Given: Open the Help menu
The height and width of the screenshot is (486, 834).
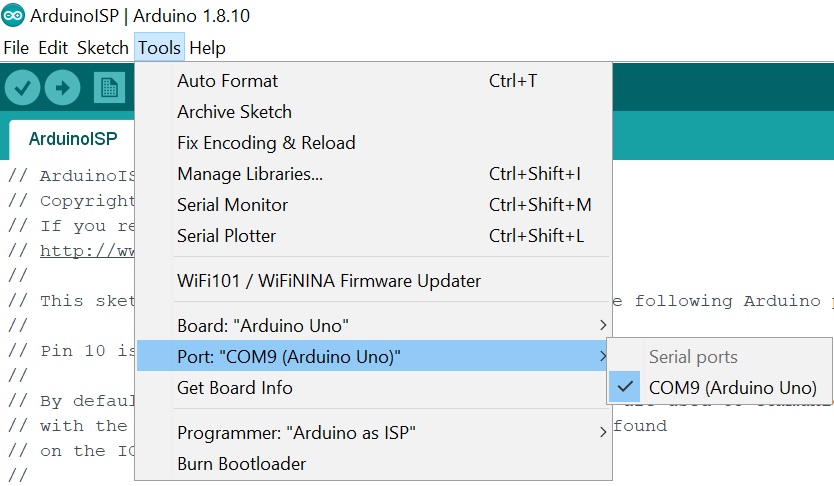Looking at the screenshot, I should pyautogui.click(x=207, y=47).
